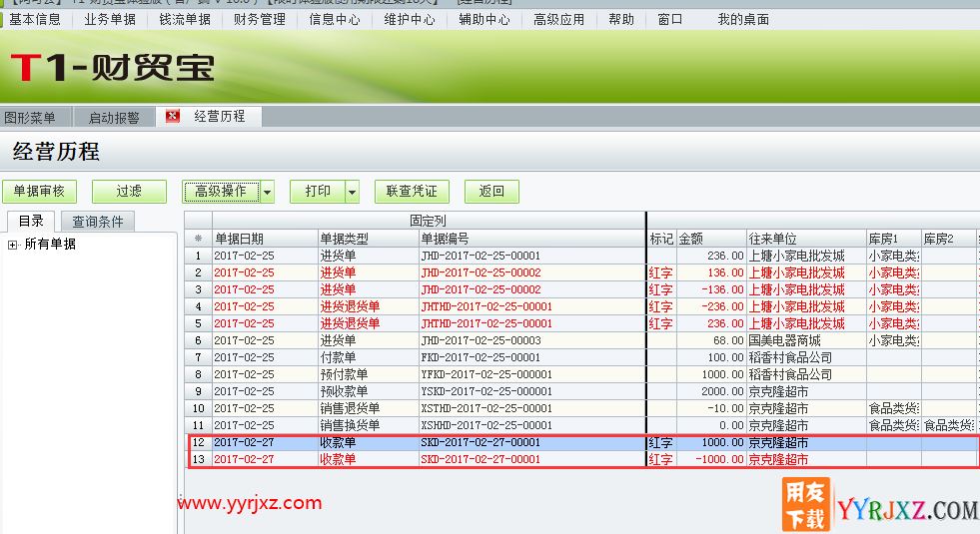Image resolution: width=980 pixels, height=534 pixels.
Task: Click 付款单 type cell in row 7
Action: pyautogui.click(x=369, y=357)
